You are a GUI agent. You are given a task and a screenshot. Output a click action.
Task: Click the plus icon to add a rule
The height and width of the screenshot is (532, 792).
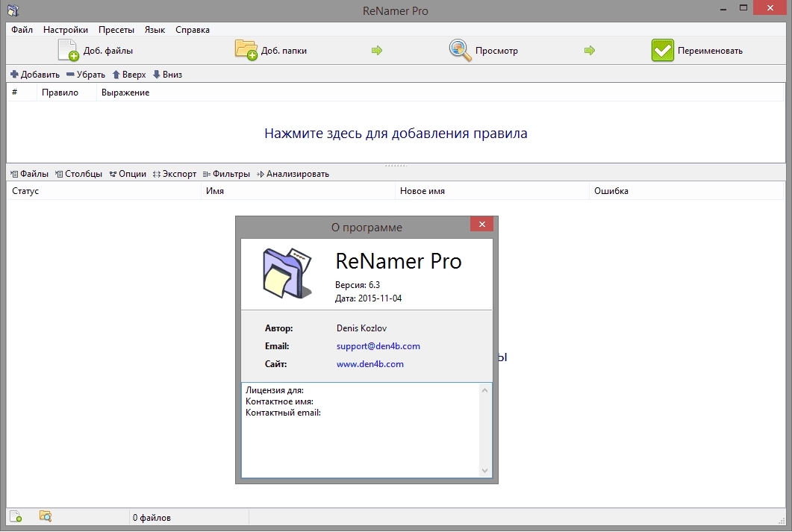(14, 74)
